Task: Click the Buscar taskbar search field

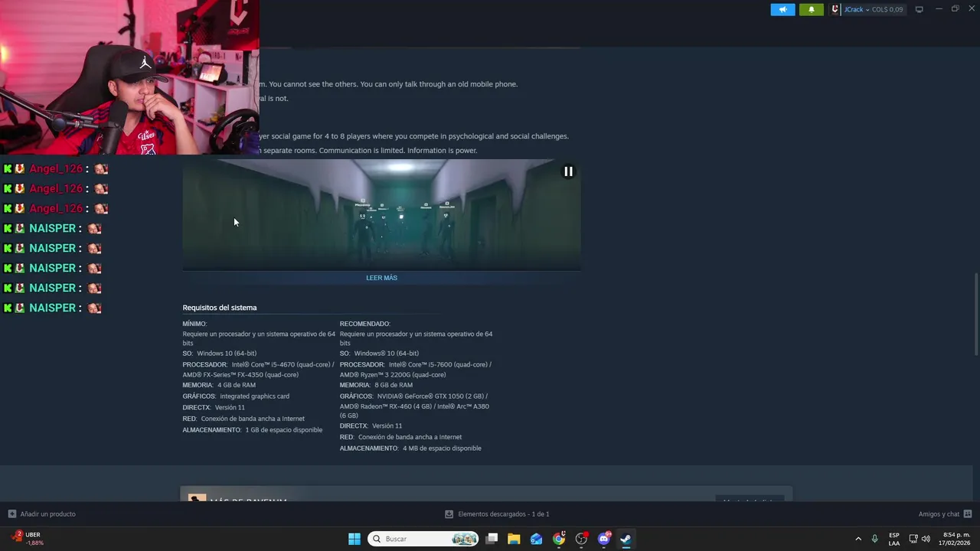Action: [423, 539]
